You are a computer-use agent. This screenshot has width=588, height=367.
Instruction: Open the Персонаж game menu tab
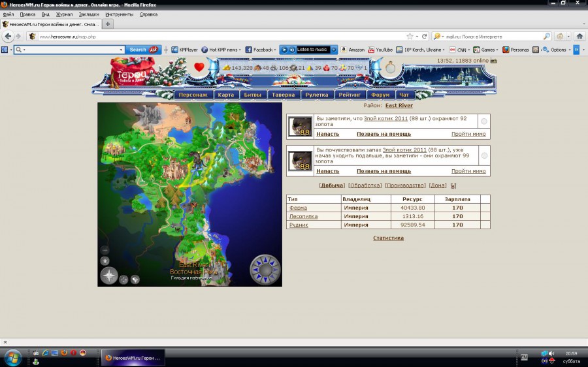click(193, 95)
